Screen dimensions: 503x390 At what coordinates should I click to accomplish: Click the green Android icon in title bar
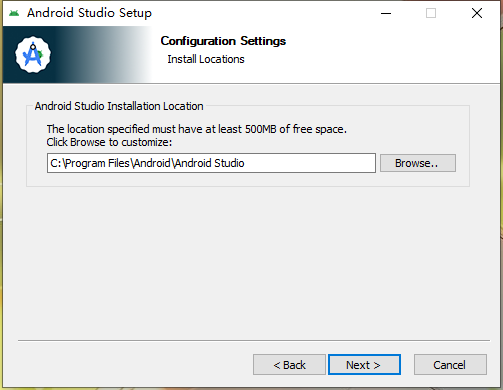[x=14, y=13]
